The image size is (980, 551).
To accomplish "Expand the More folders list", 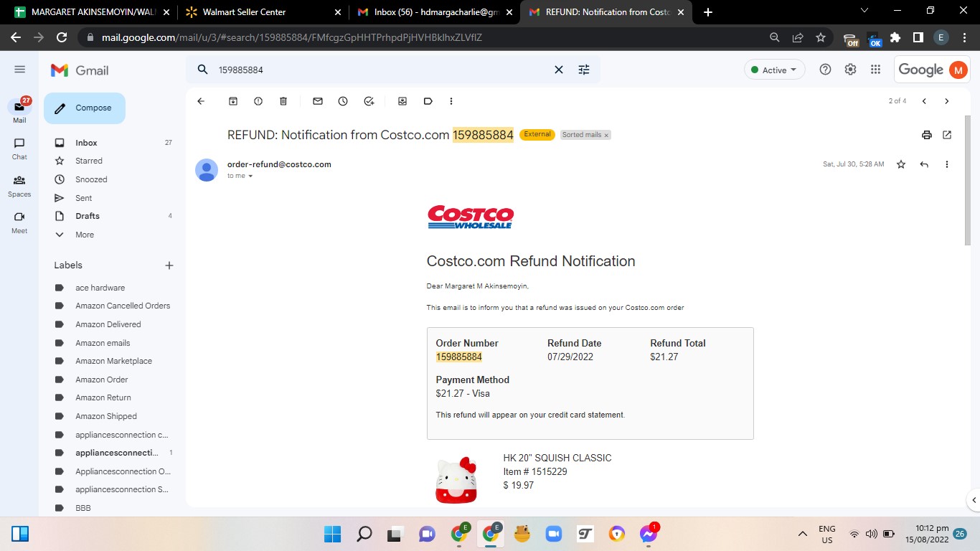I will click(85, 235).
